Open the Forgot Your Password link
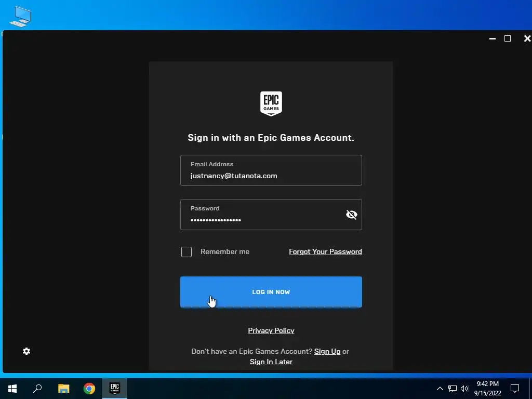This screenshot has height=399, width=532. point(325,252)
